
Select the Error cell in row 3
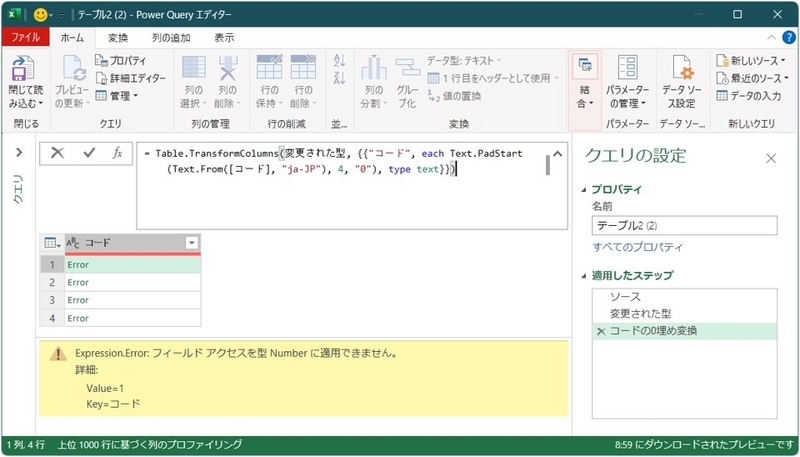tap(133, 300)
